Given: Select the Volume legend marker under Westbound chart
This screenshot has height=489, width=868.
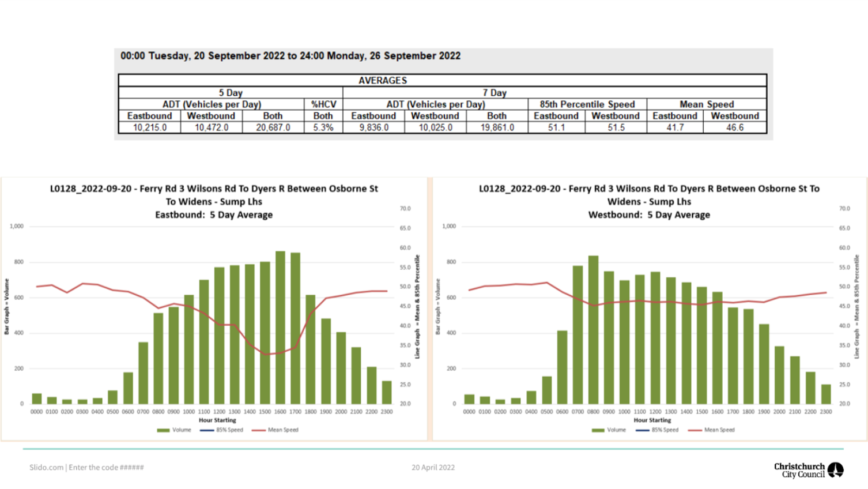Looking at the screenshot, I should pyautogui.click(x=598, y=430).
